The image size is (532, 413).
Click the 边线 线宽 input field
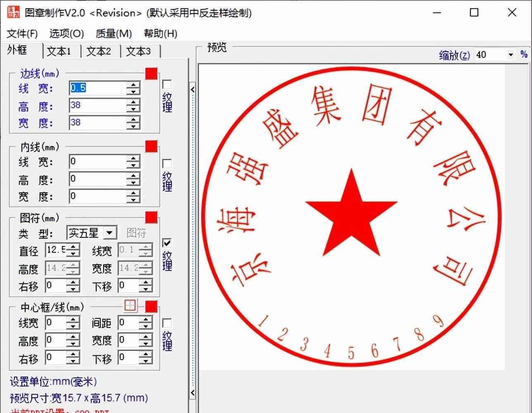coord(98,88)
